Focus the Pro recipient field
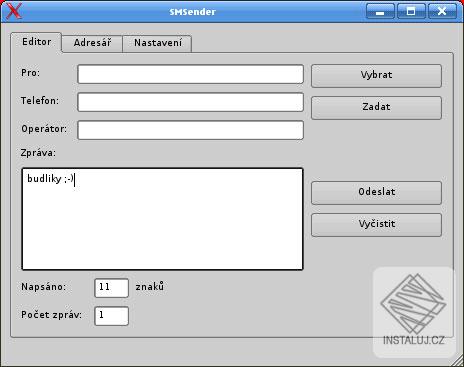 coord(190,74)
